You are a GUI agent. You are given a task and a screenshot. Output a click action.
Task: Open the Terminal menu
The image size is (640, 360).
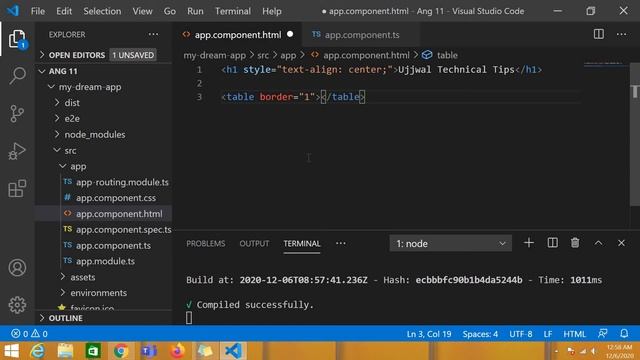pyautogui.click(x=233, y=11)
